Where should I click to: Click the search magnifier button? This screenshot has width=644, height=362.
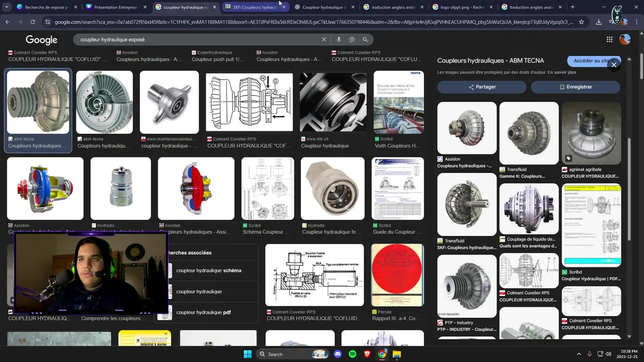(x=365, y=40)
